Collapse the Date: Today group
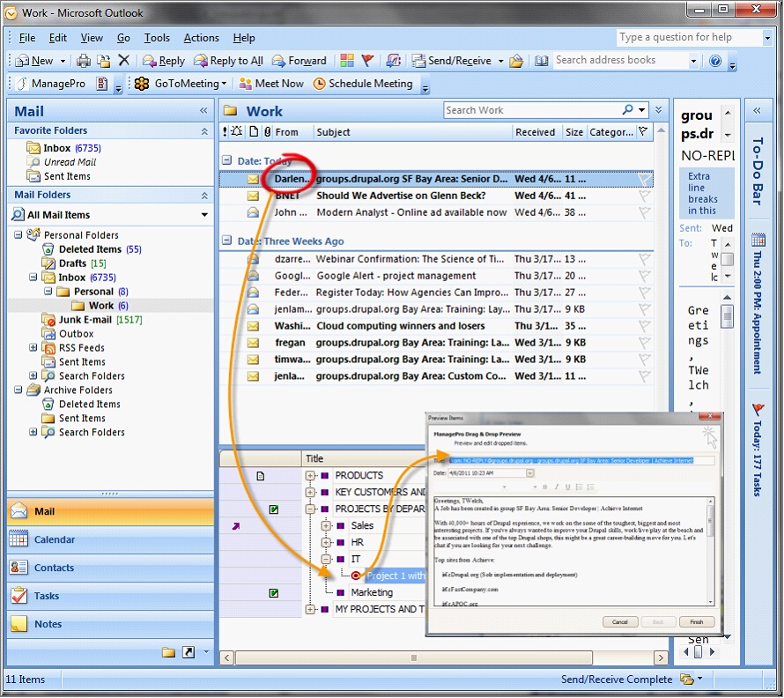 pyautogui.click(x=227, y=160)
